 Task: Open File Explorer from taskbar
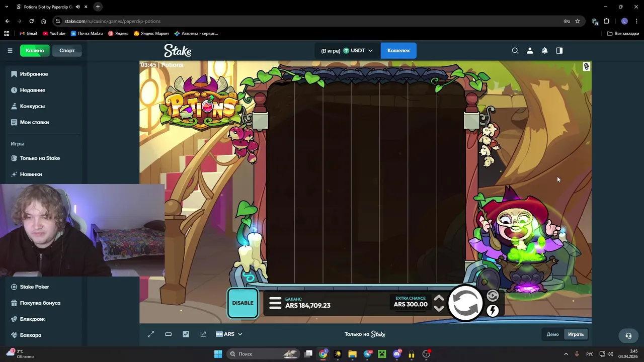[352, 354]
